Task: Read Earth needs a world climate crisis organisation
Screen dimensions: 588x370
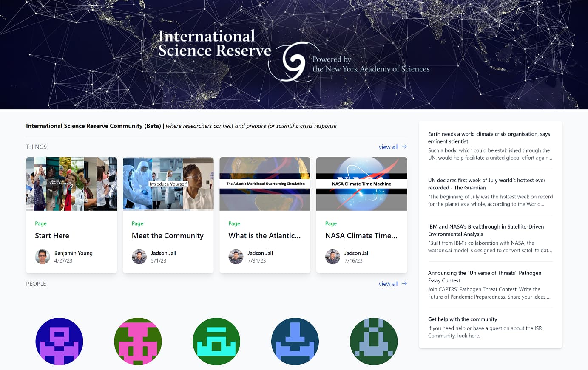Action: click(x=489, y=138)
